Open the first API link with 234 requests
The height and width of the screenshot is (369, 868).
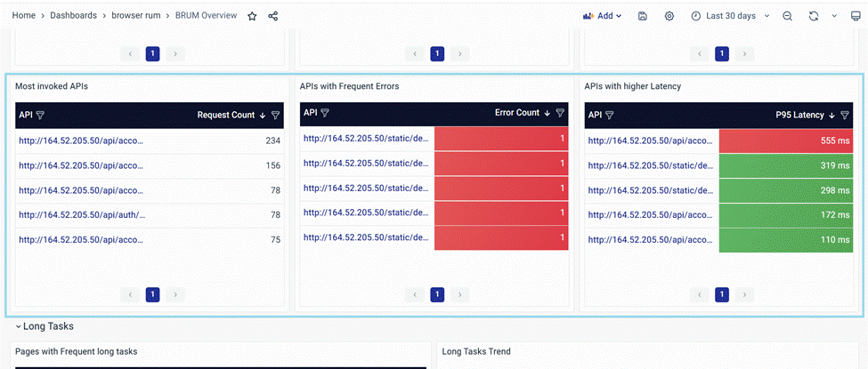[81, 140]
